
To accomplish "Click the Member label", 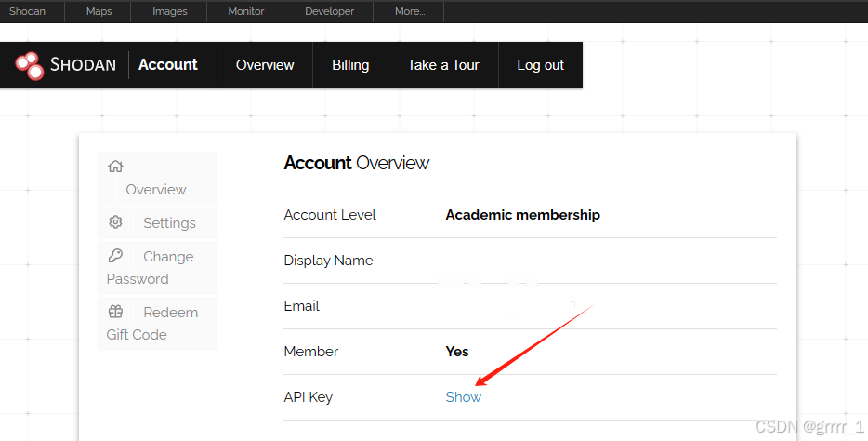I will tap(311, 352).
